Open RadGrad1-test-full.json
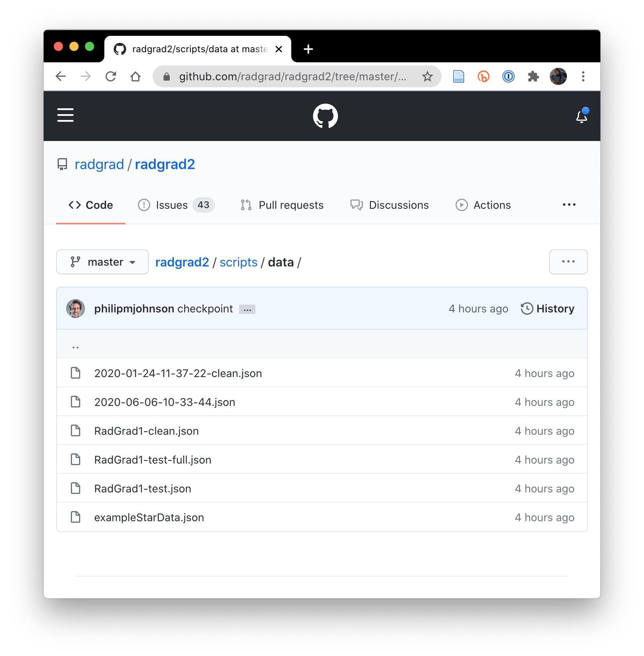 [153, 460]
